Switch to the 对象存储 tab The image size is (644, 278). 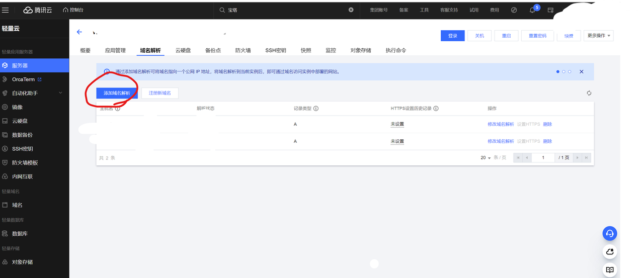(361, 50)
